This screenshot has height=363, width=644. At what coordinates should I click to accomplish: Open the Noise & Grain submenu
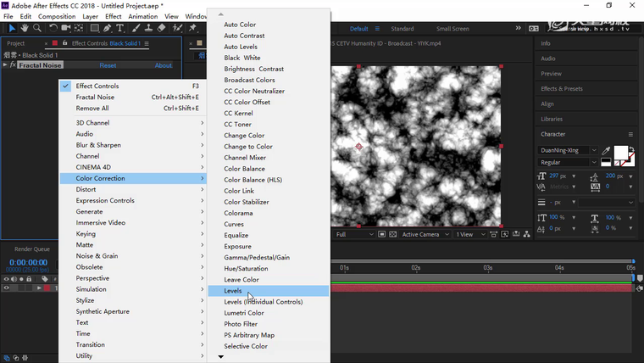click(97, 256)
